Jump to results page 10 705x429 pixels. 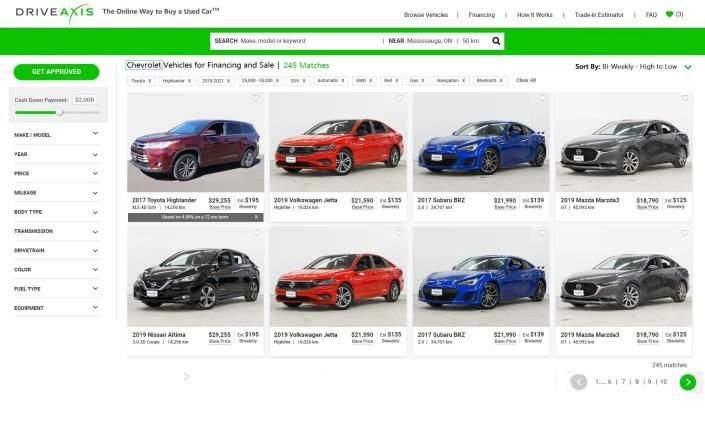point(663,382)
